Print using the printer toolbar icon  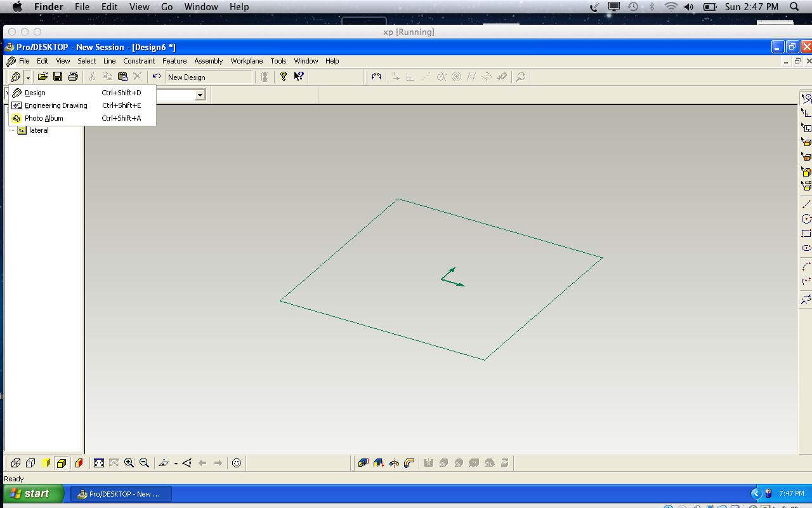(x=73, y=77)
